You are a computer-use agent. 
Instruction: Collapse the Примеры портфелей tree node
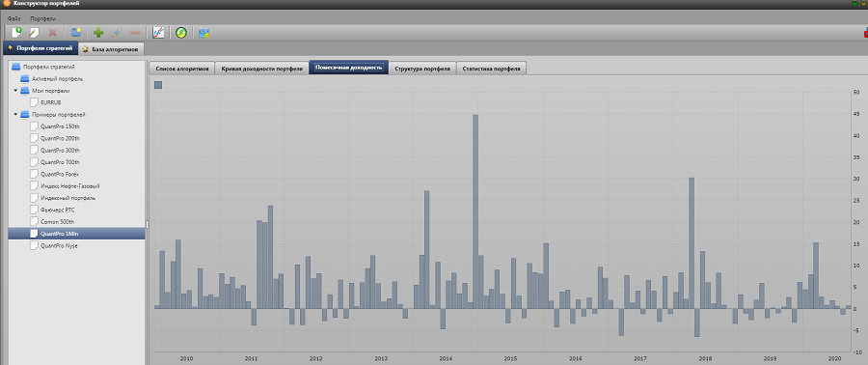click(x=16, y=114)
